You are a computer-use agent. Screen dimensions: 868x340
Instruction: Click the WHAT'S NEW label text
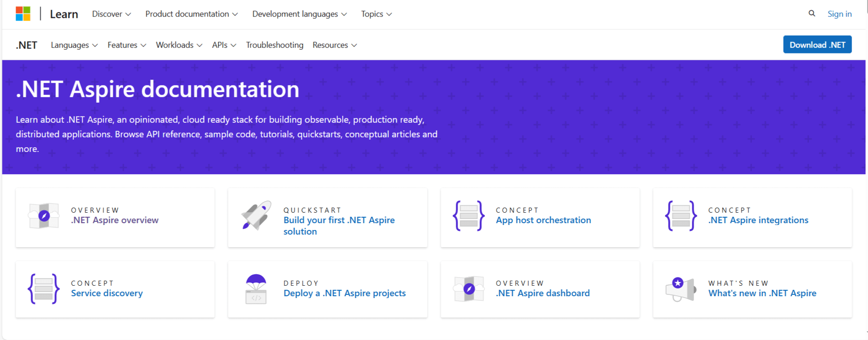pyautogui.click(x=738, y=283)
